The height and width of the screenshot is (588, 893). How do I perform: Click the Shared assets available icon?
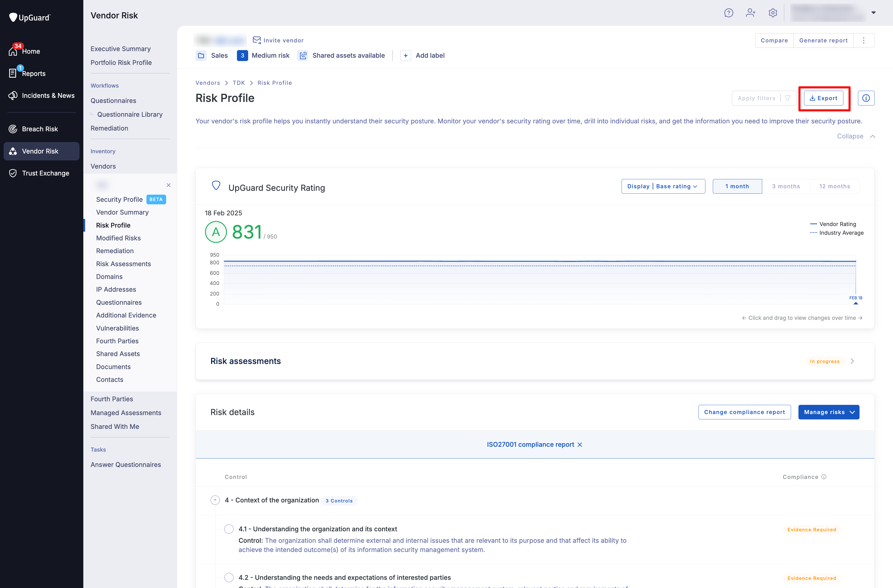pos(303,55)
